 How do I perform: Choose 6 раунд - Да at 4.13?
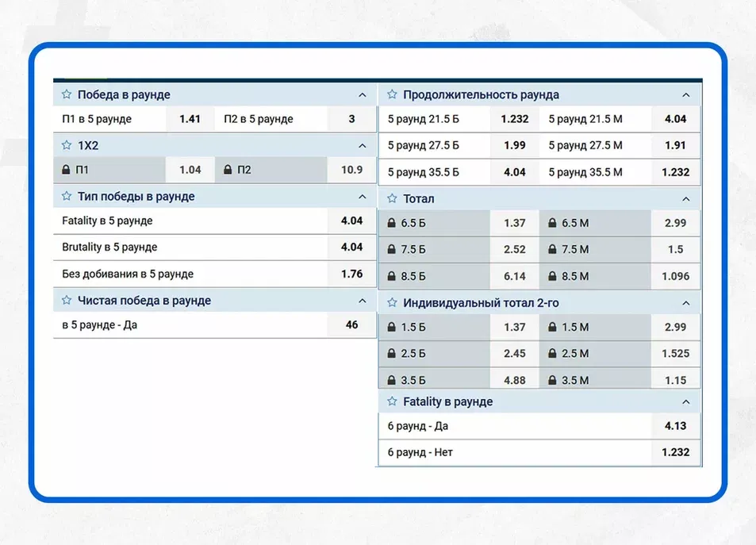[x=675, y=426]
